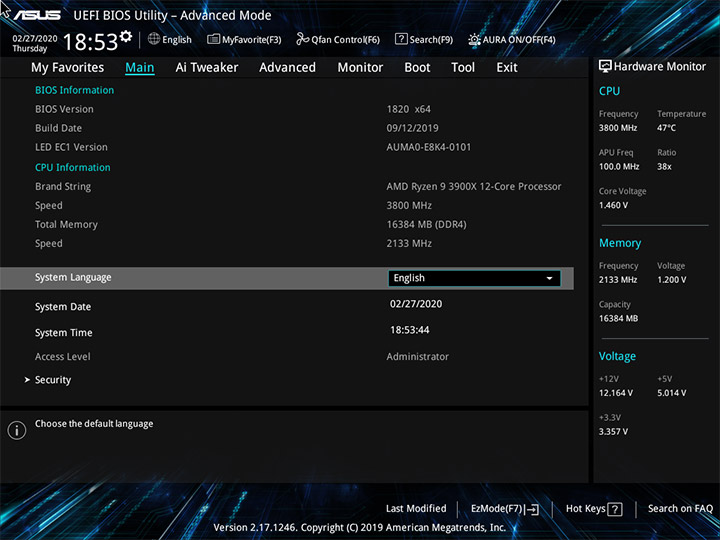Click the Hardware Monitor display icon
720x540 pixels.
[x=605, y=66]
